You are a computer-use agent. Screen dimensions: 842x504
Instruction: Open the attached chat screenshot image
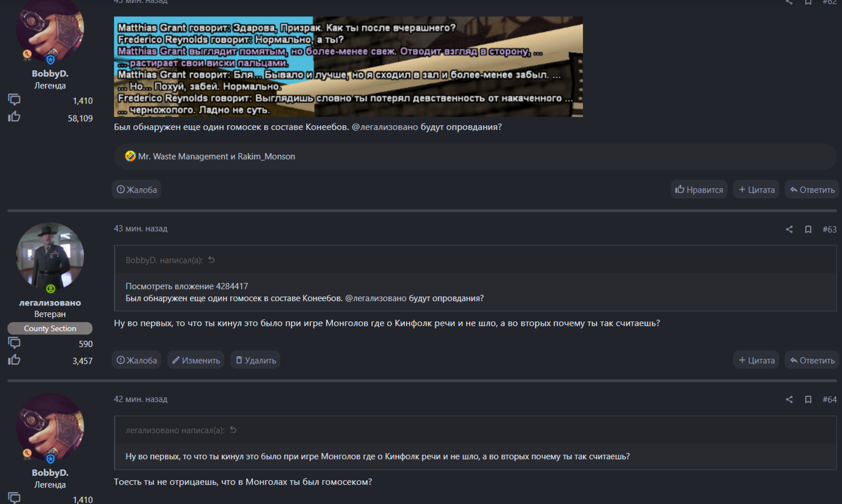click(348, 66)
